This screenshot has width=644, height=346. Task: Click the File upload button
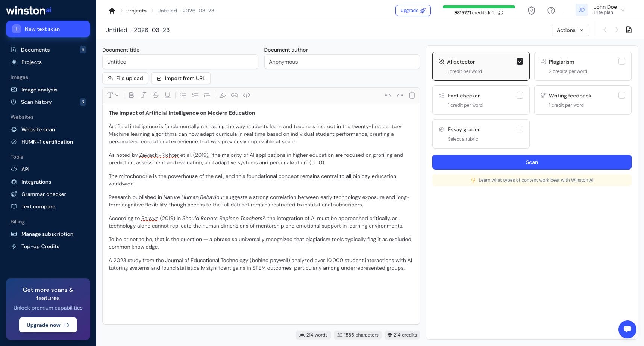125,78
